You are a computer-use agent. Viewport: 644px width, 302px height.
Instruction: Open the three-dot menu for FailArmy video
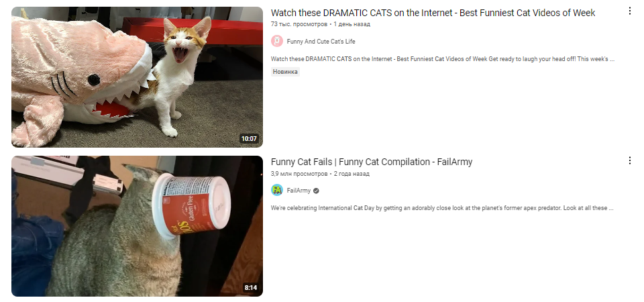point(630,160)
